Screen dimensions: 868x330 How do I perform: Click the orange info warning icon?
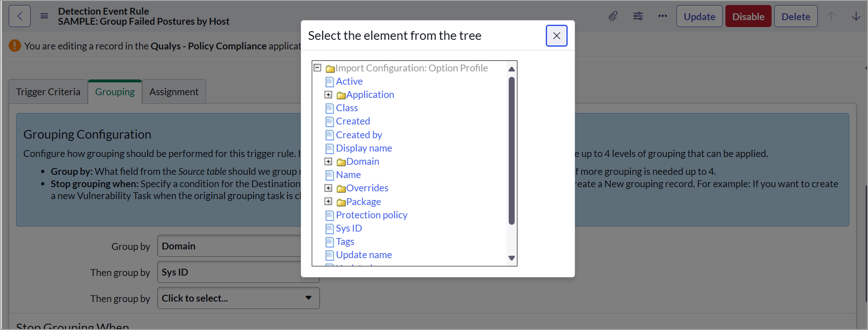pyautogui.click(x=15, y=46)
